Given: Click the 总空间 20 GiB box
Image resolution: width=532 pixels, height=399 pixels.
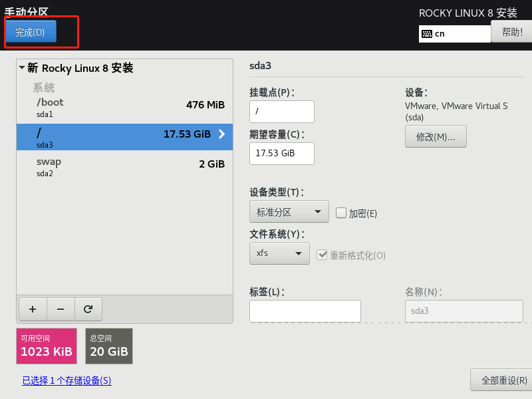Looking at the screenshot, I should click(109, 346).
